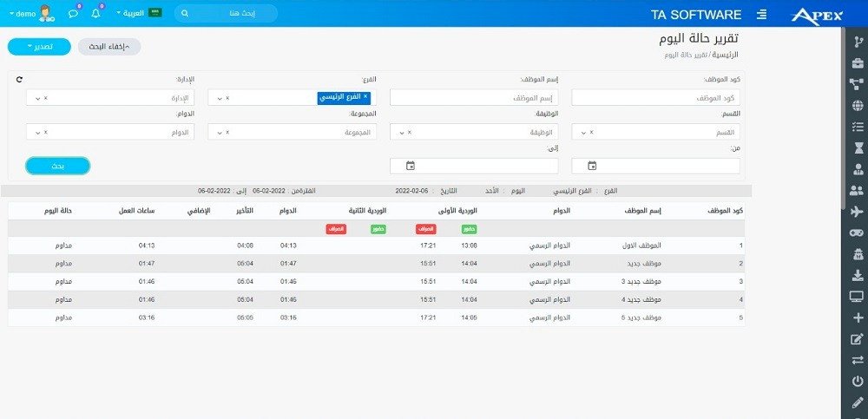Click the briefcase icon in the sidebar
Image resolution: width=868 pixels, height=419 pixels.
(857, 62)
